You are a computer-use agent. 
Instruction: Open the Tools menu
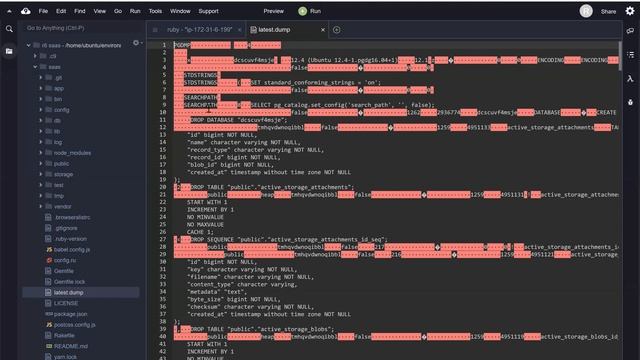155,11
